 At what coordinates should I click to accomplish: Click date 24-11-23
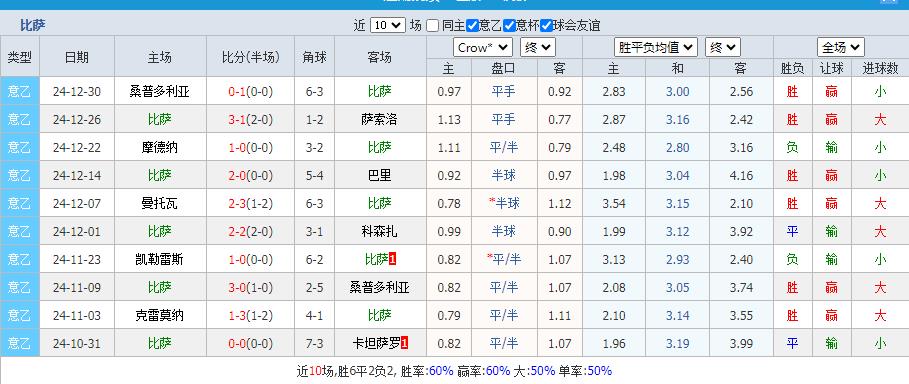pos(77,259)
